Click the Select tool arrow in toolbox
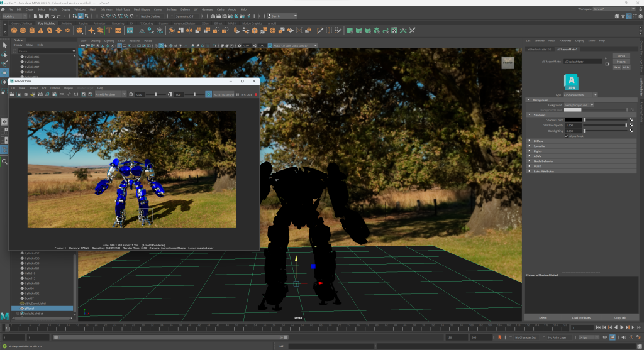Image resolution: width=644 pixels, height=350 pixels. coord(4,45)
